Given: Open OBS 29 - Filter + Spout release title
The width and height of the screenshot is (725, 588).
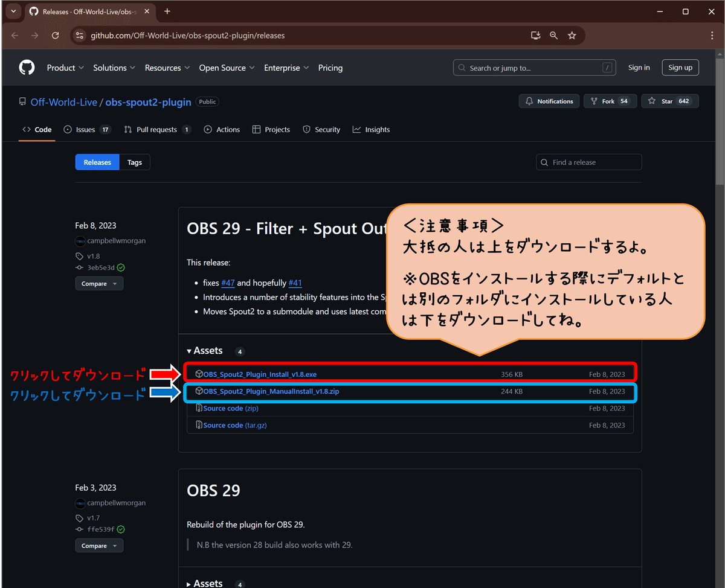Looking at the screenshot, I should pyautogui.click(x=286, y=229).
